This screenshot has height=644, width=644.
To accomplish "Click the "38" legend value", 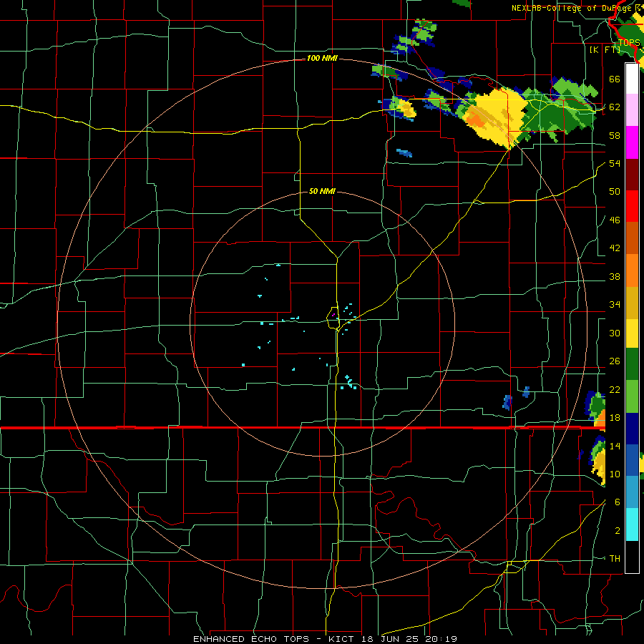I will pyautogui.click(x=615, y=276).
